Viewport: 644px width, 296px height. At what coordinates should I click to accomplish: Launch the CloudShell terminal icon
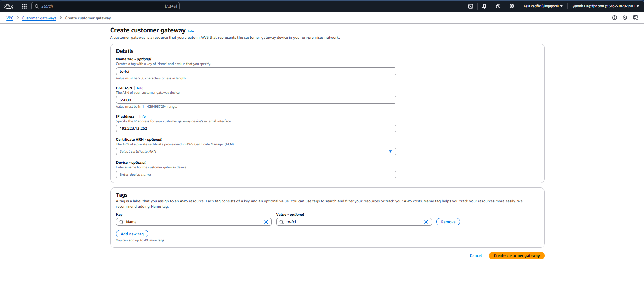tap(470, 6)
